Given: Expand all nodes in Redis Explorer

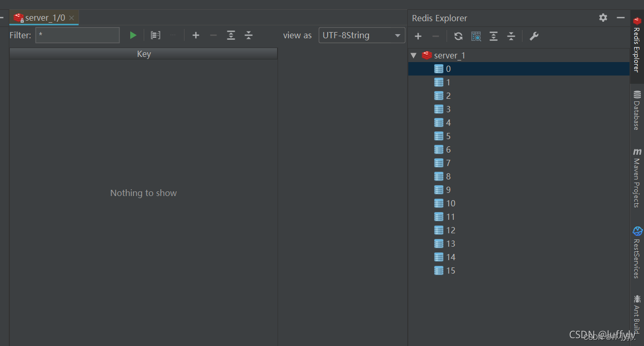Looking at the screenshot, I should coord(494,36).
